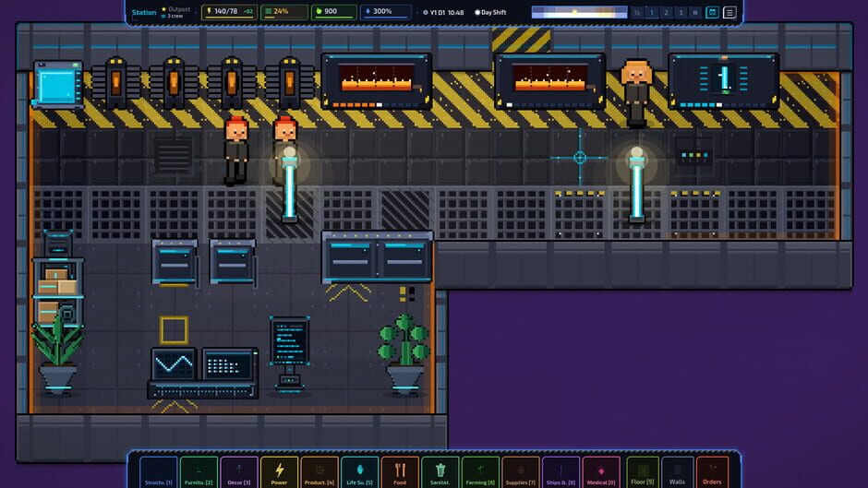This screenshot has width=868, height=488.
Task: Open the Orders menu
Action: (x=713, y=472)
